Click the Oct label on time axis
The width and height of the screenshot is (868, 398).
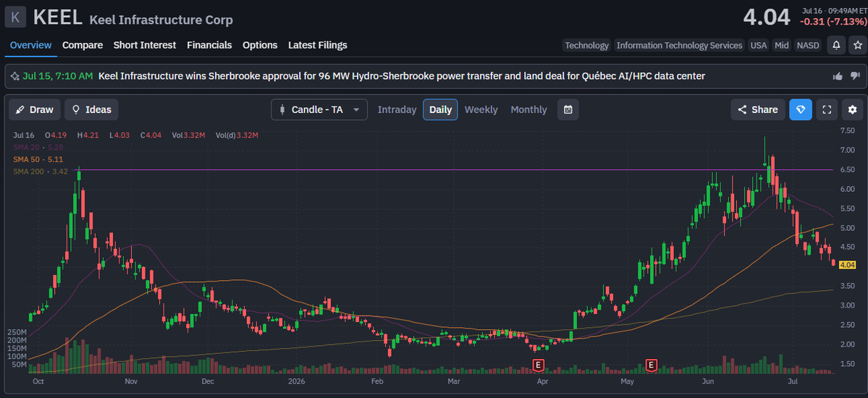[x=38, y=381]
